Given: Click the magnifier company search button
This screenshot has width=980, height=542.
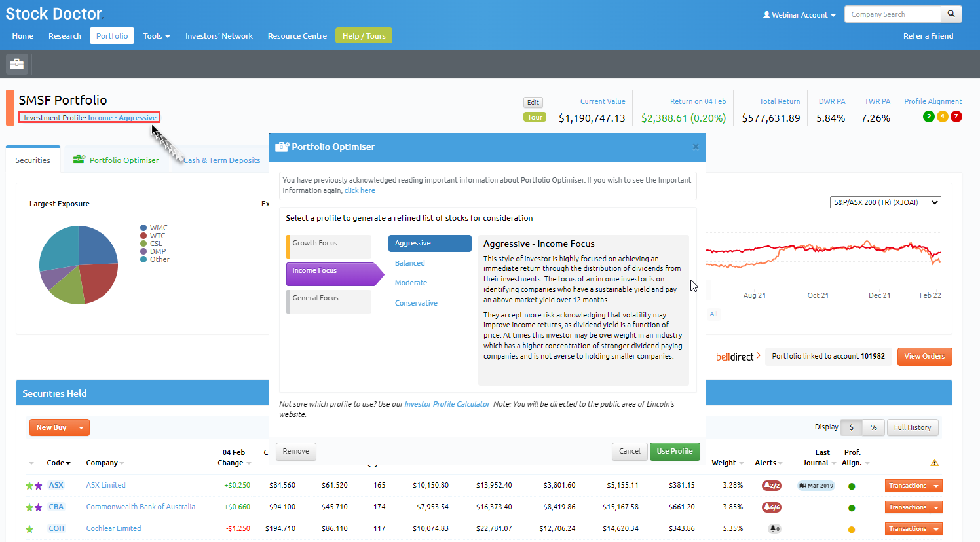Looking at the screenshot, I should point(951,14).
